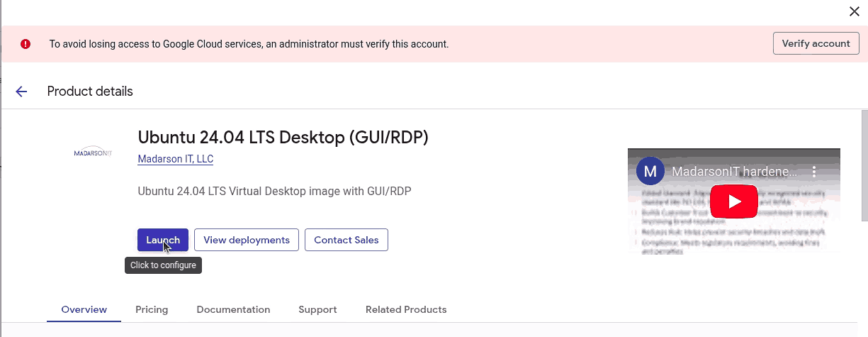Screen dimensions: 868x337
Task: Click the View deployments button
Action: 247,240
